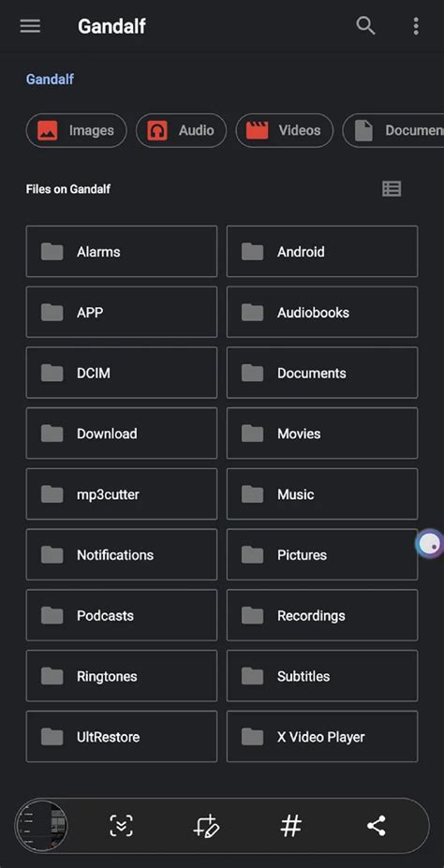Tap the crop and edit screenshot icon
The width and height of the screenshot is (444, 868).
click(x=206, y=827)
